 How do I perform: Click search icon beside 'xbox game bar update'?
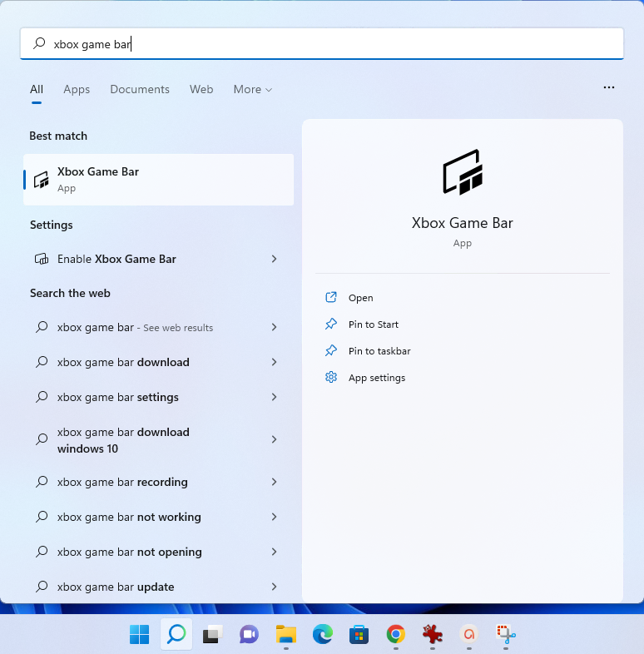coord(42,587)
